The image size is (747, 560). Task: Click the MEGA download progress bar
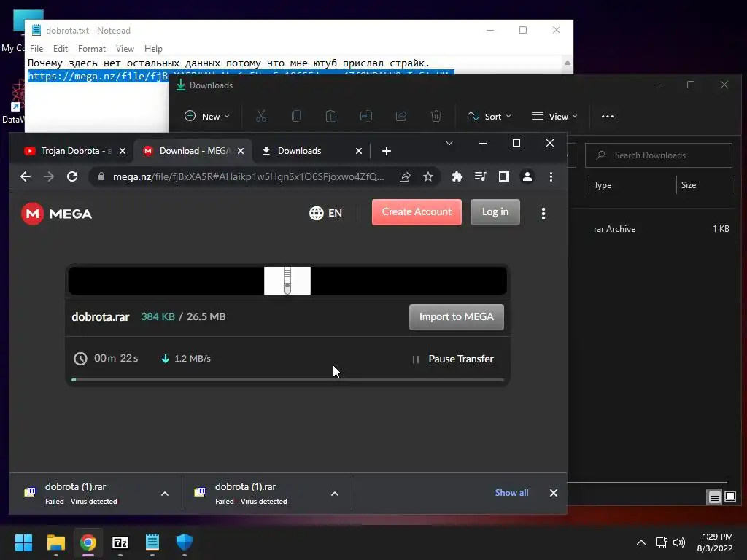(x=287, y=380)
